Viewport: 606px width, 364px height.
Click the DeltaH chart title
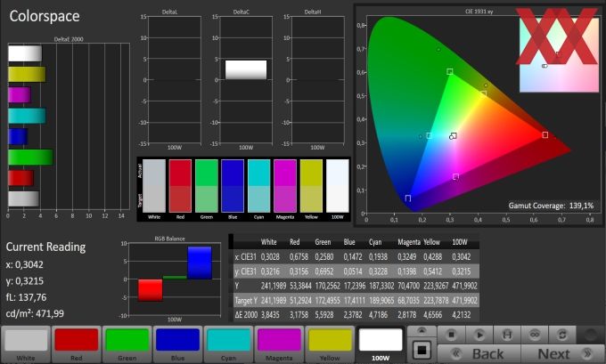click(x=312, y=12)
